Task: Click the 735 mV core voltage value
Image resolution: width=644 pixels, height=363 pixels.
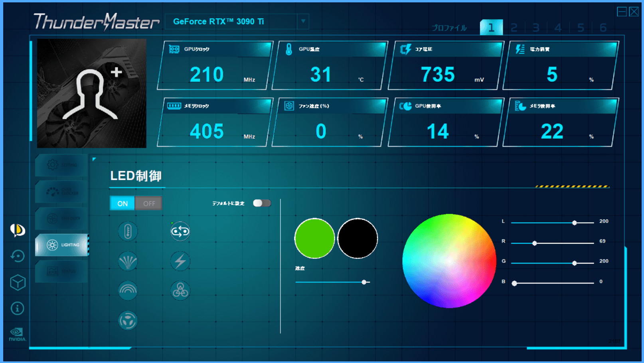Action: click(x=438, y=75)
